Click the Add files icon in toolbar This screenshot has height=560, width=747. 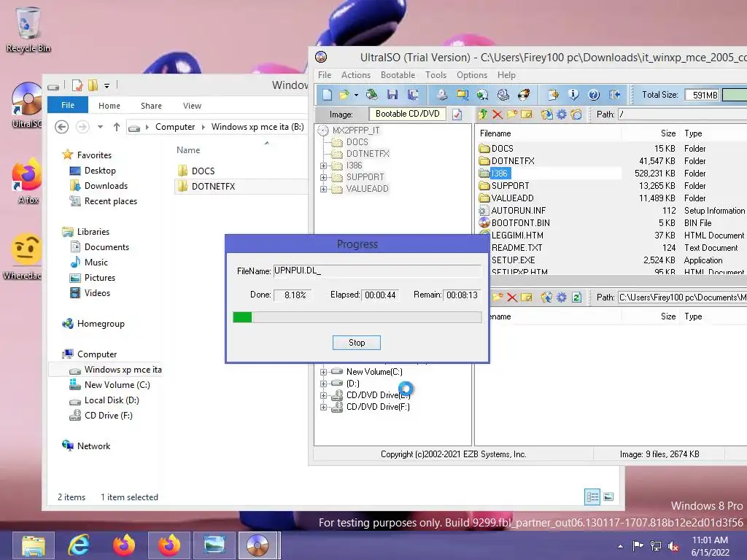(553, 95)
